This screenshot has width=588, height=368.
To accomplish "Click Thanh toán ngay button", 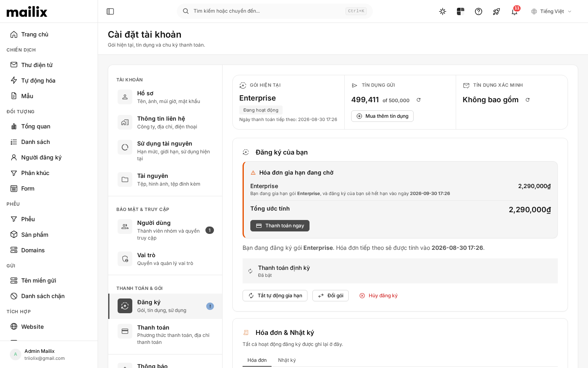I will pos(280,226).
